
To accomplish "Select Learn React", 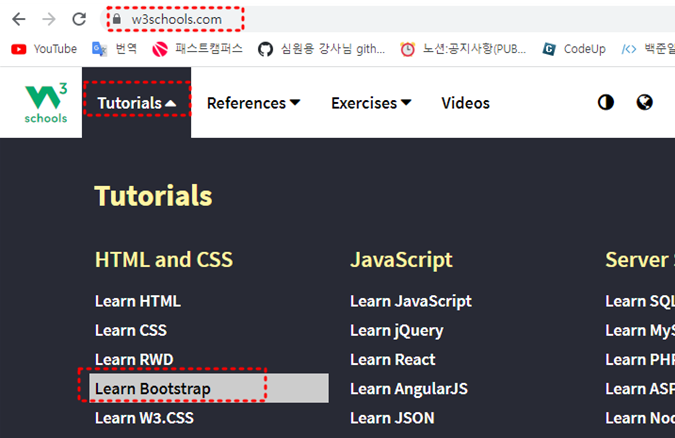I will coord(393,360).
